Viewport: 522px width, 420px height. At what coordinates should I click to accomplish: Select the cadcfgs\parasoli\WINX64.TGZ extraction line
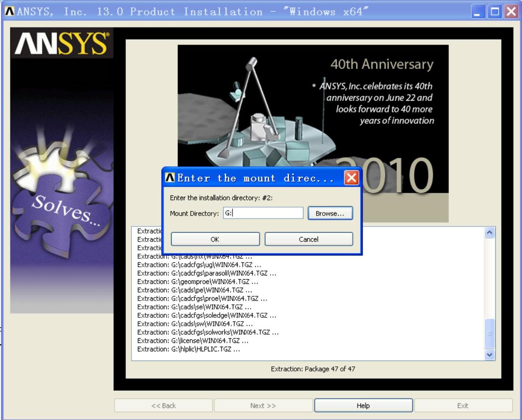pos(207,273)
